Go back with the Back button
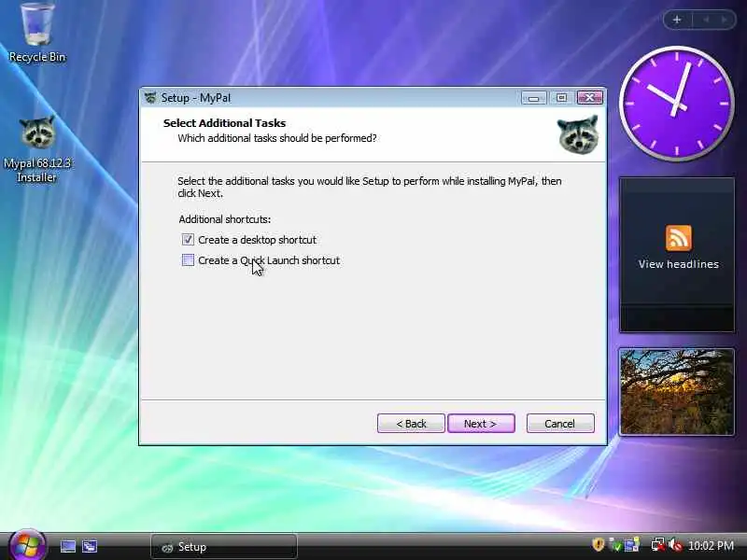 pyautogui.click(x=411, y=424)
